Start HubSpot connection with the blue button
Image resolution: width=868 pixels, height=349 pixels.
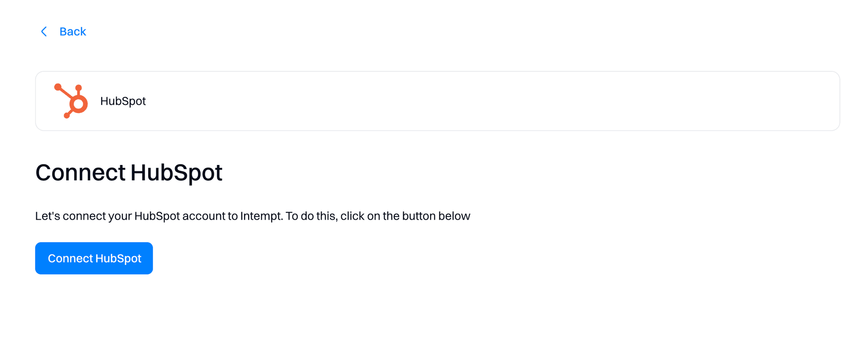(x=94, y=258)
